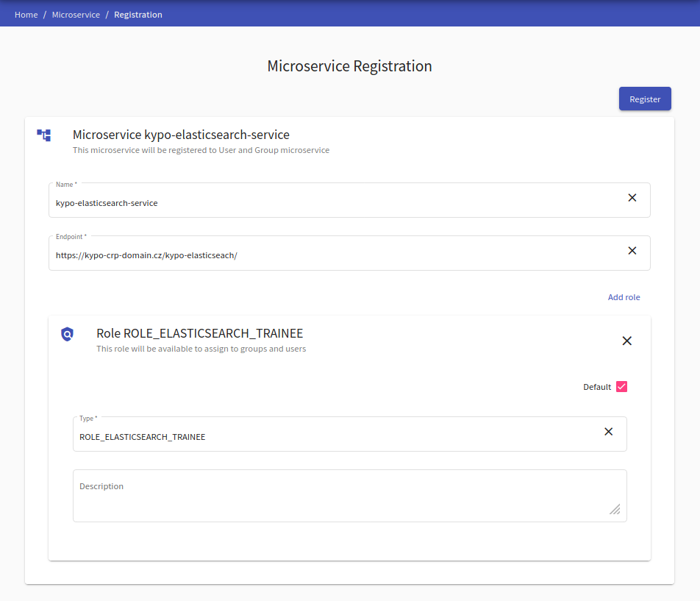The image size is (700, 601).
Task: Uncheck the Default role checkbox
Action: pyautogui.click(x=621, y=387)
